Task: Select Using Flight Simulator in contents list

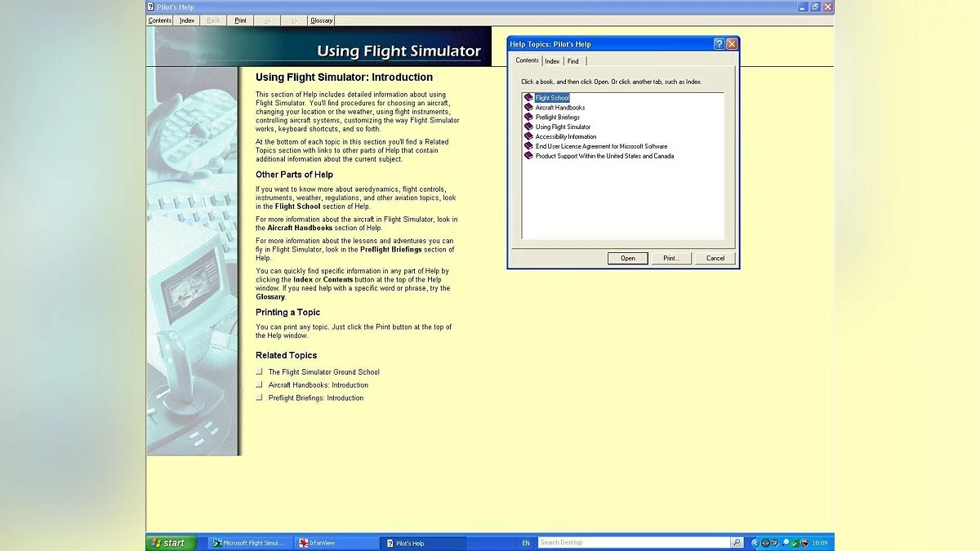Action: click(x=563, y=127)
